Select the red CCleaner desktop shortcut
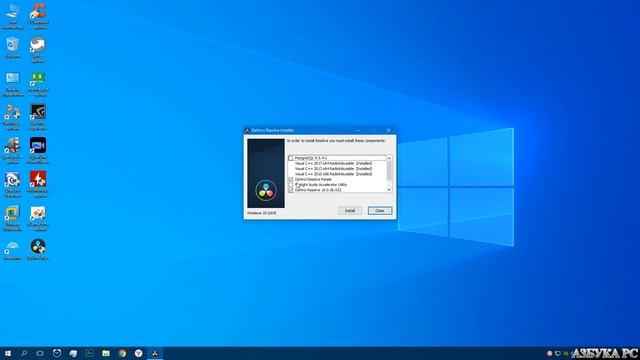 pyautogui.click(x=38, y=16)
